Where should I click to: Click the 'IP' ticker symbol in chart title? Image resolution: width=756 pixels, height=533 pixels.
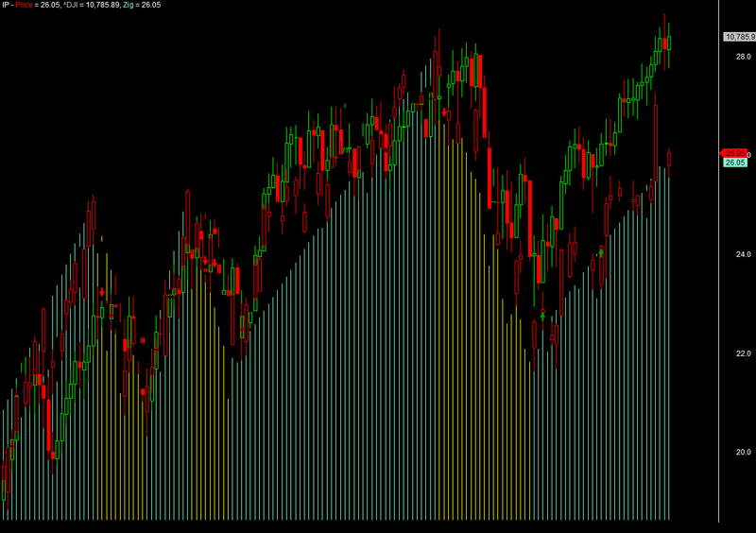[6, 5]
